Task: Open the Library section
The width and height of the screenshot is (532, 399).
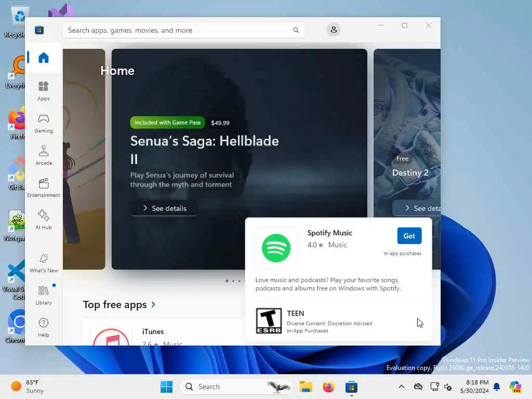Action: coord(44,295)
